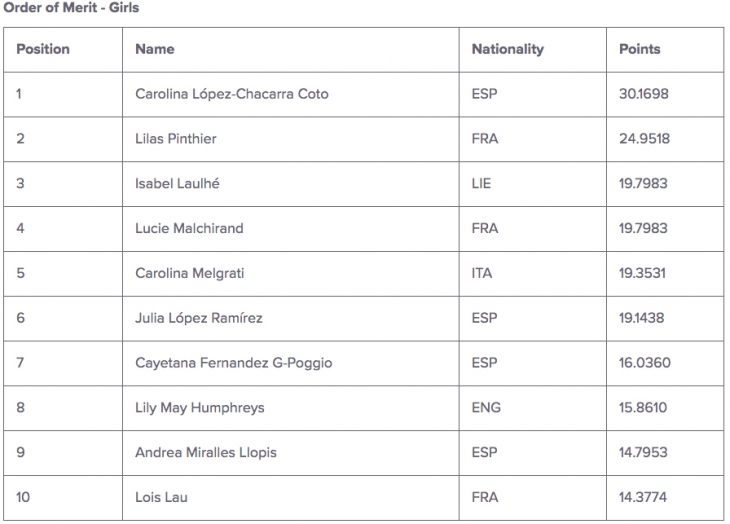The height and width of the screenshot is (524, 730).
Task: Select the Carolina Melgrati row name
Action: tap(190, 273)
